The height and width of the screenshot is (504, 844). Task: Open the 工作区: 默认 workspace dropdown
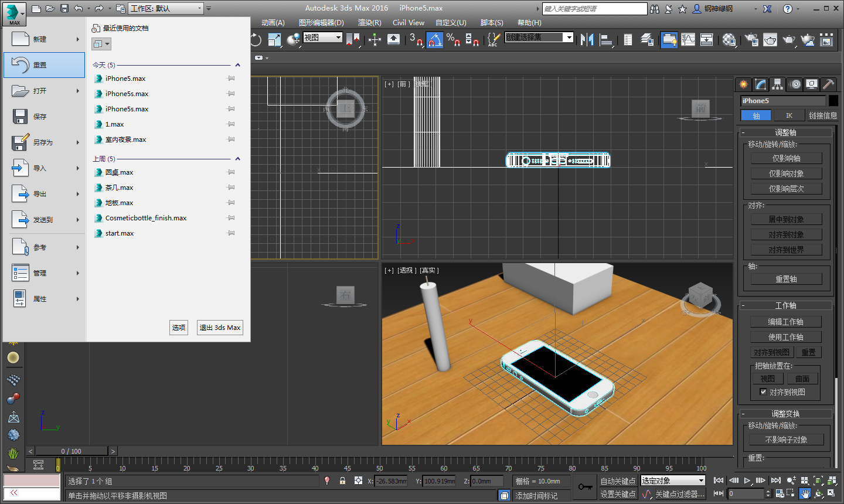click(x=166, y=8)
